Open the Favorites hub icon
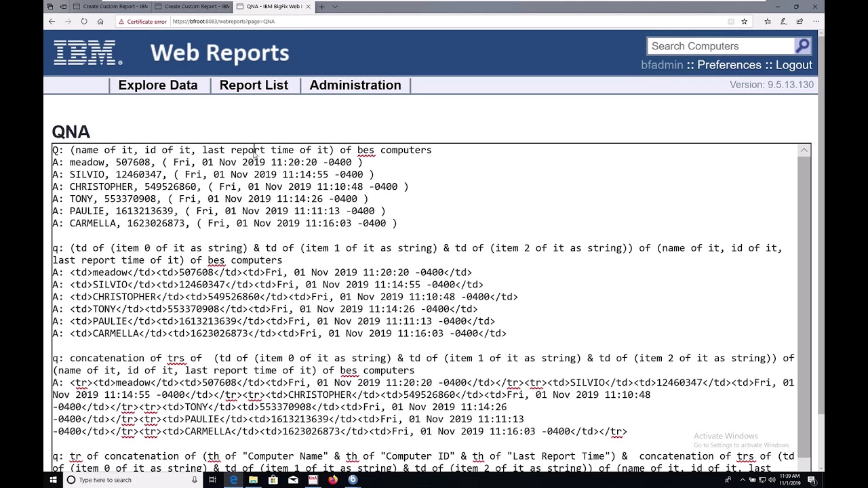Viewport: 868px width, 488px height. coord(768,21)
